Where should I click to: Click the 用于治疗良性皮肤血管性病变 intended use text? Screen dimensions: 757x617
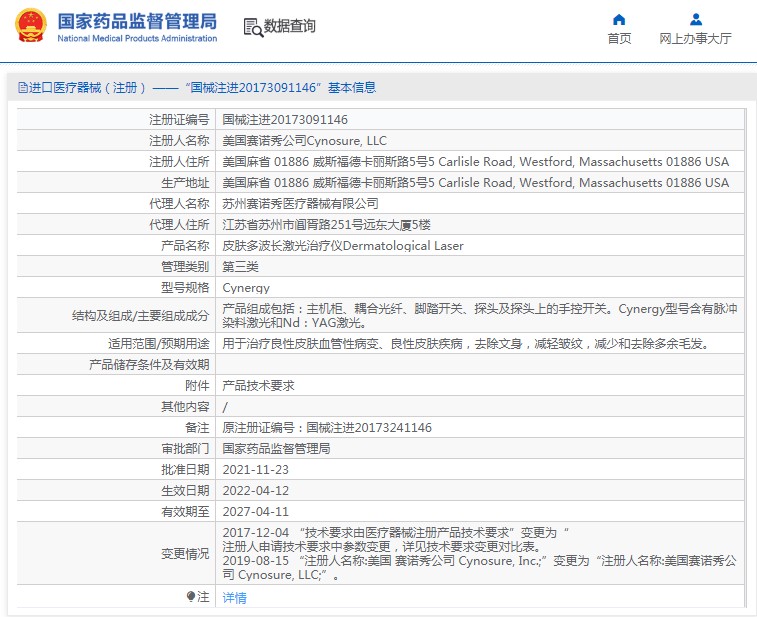point(466,344)
